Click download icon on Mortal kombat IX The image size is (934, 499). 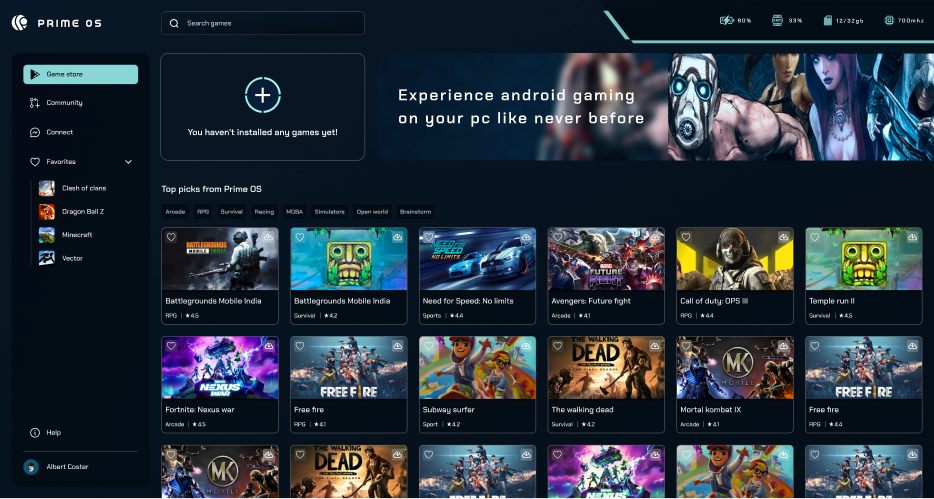click(x=784, y=346)
